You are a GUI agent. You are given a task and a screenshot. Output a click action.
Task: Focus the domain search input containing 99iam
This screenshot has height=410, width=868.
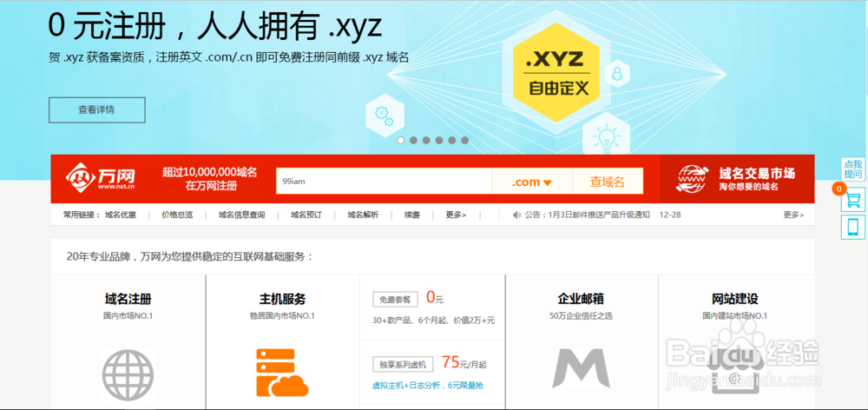click(385, 182)
